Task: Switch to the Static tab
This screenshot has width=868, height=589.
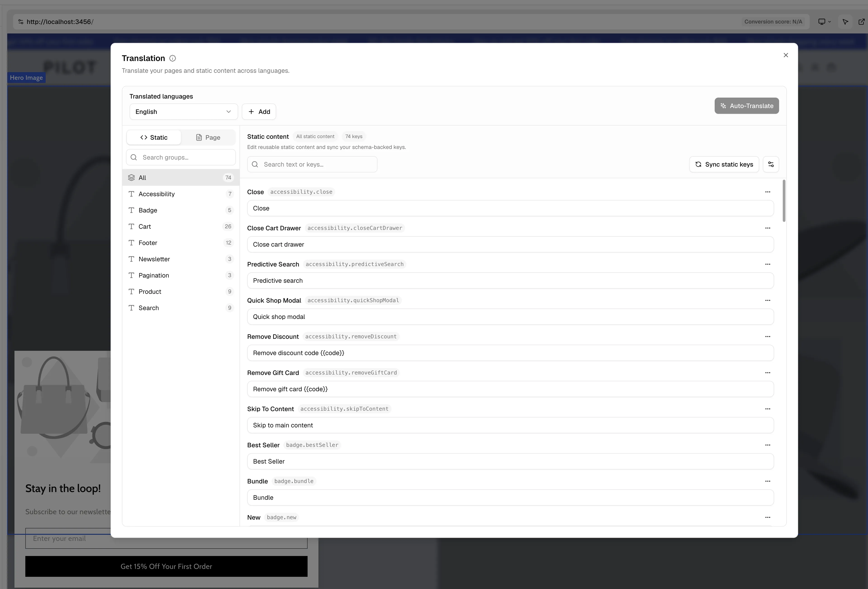Action: (154, 137)
